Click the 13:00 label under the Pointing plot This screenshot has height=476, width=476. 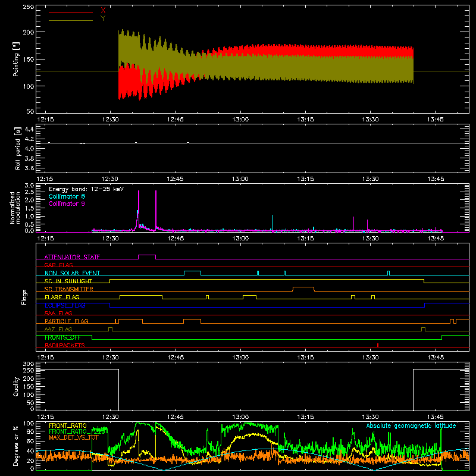click(x=240, y=120)
